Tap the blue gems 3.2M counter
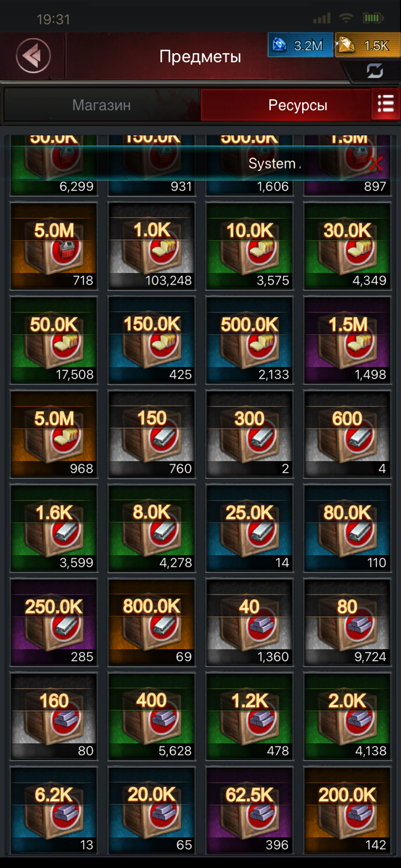Image resolution: width=401 pixels, height=868 pixels. pos(300,45)
